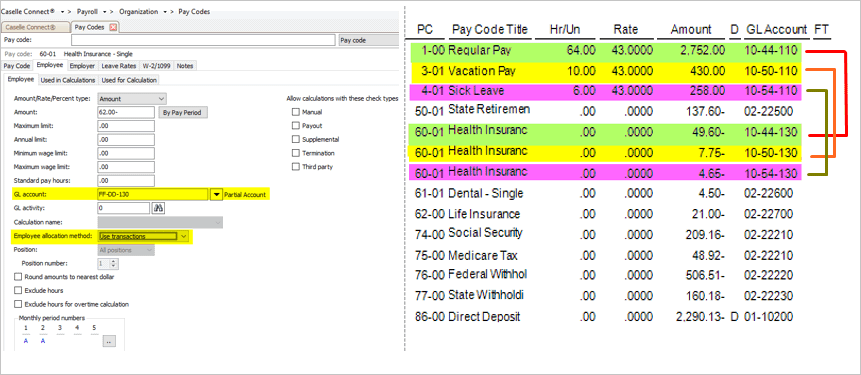Click the Regular Pay row title
The height and width of the screenshot is (375, 861).
(479, 51)
